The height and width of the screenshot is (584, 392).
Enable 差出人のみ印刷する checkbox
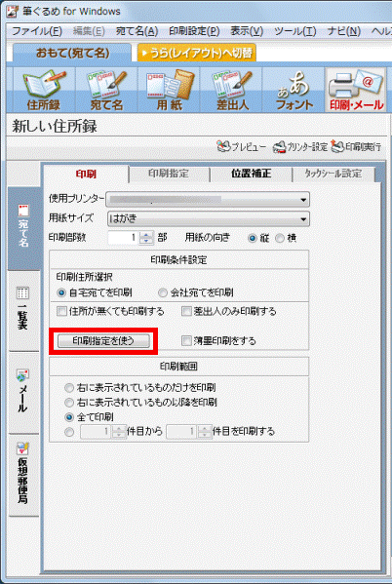(x=186, y=311)
